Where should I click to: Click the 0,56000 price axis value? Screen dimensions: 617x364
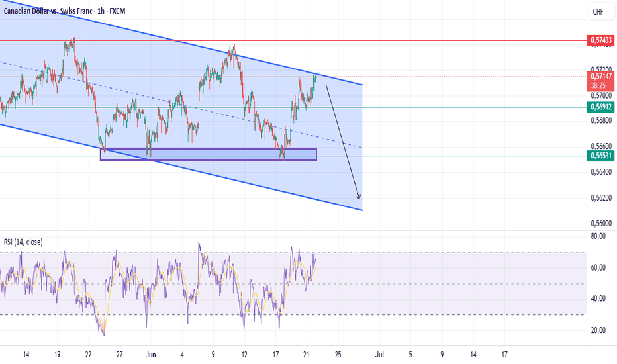coord(601,223)
